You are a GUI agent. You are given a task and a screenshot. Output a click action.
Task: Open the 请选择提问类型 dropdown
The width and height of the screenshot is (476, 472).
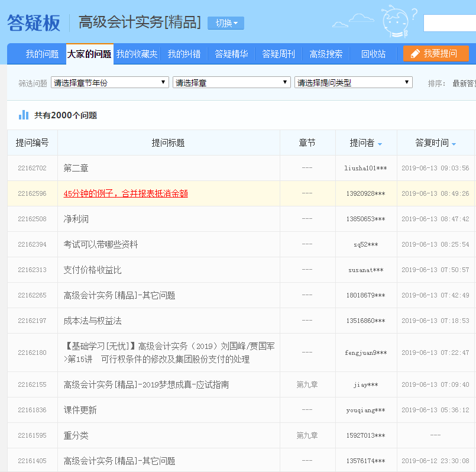coord(354,83)
